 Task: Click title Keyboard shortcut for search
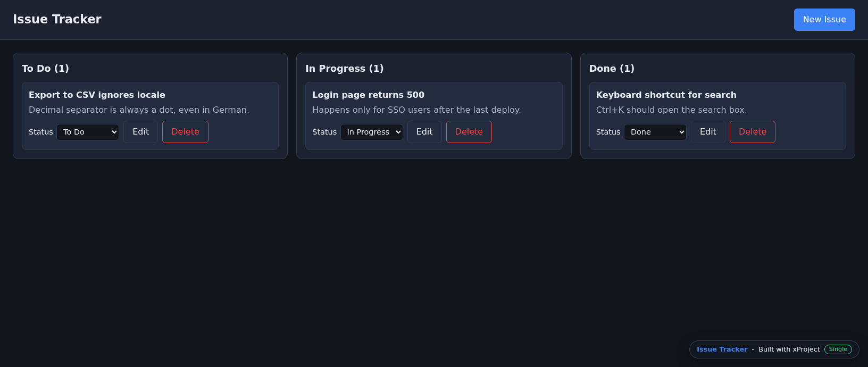point(666,95)
